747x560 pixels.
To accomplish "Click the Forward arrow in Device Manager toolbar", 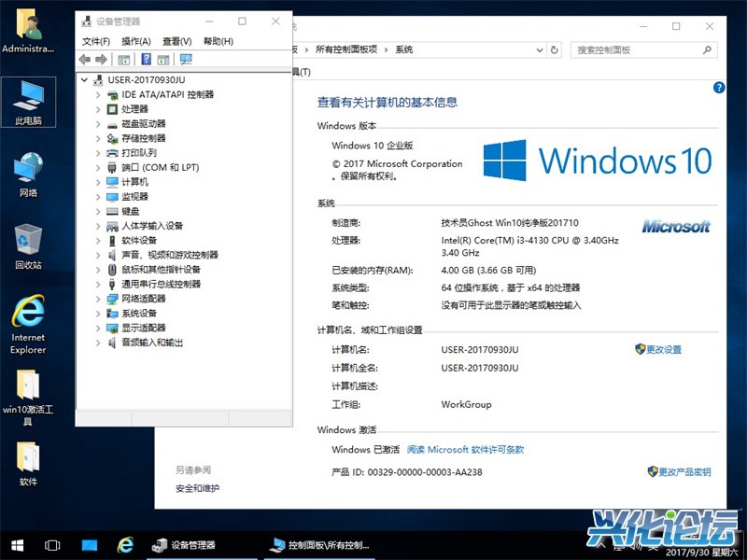I will (x=101, y=60).
